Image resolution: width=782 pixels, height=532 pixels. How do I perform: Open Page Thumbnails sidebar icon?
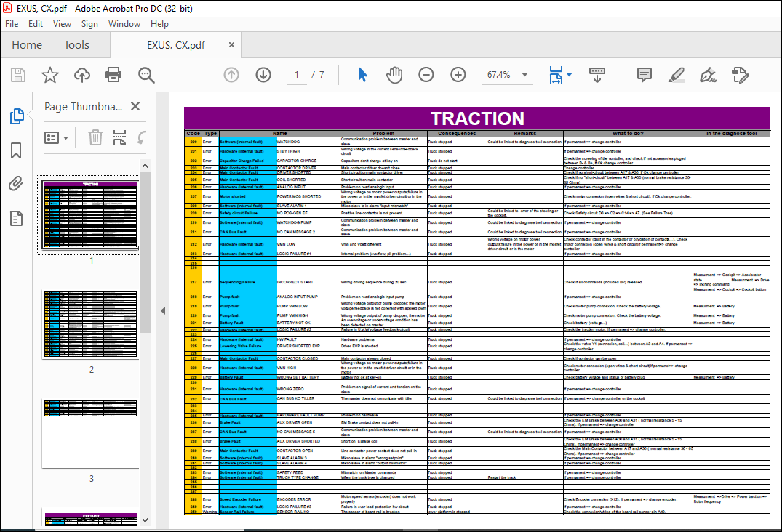pos(17,116)
